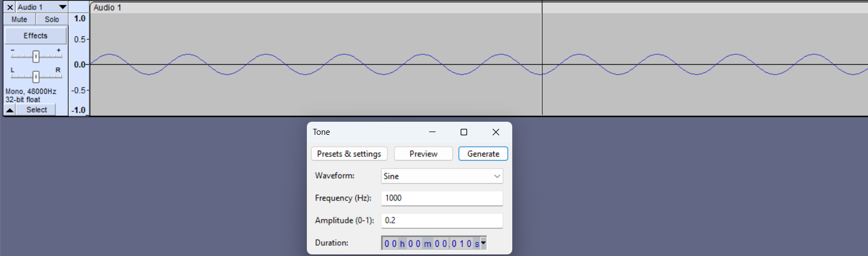The height and width of the screenshot is (256, 868).
Task: Click the 0.5 mark on vertical scale
Action: coord(80,40)
